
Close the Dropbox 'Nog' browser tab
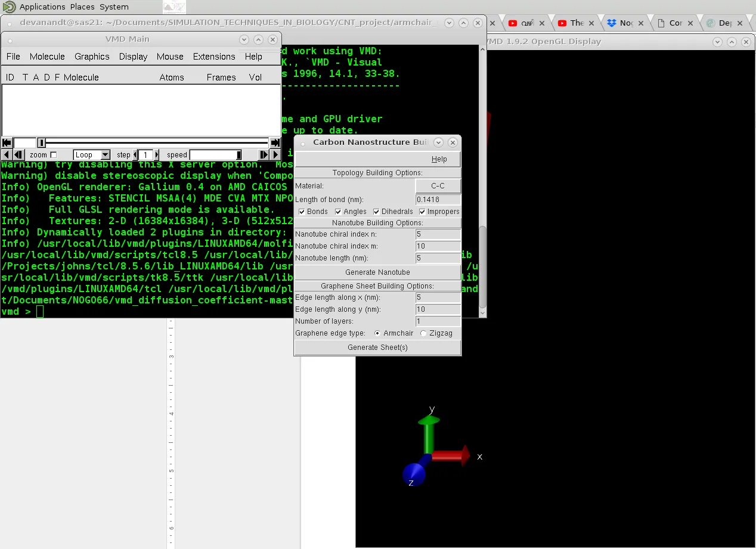(x=641, y=23)
